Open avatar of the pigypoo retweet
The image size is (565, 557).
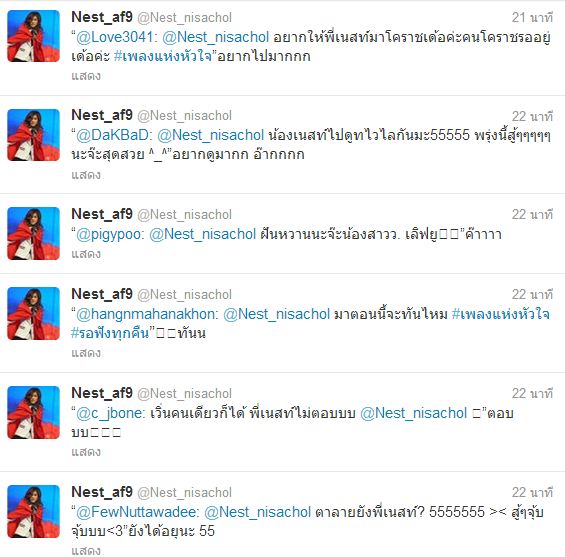pos(34,233)
